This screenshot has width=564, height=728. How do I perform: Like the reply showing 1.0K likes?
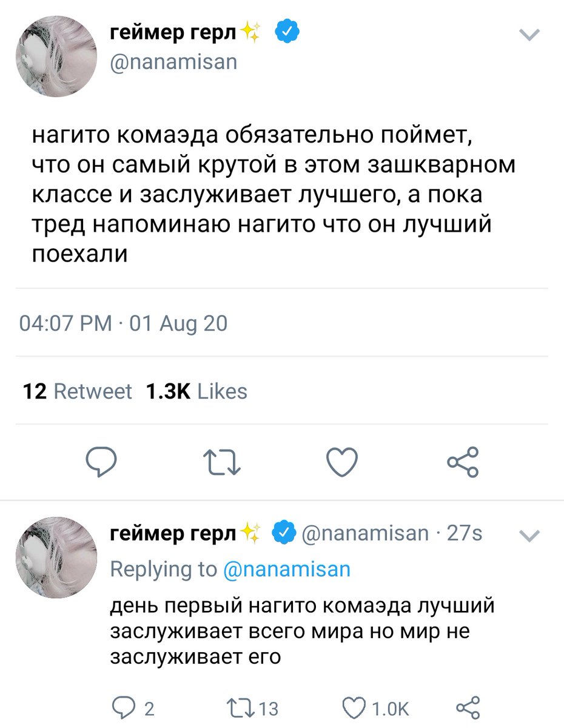coord(376,708)
